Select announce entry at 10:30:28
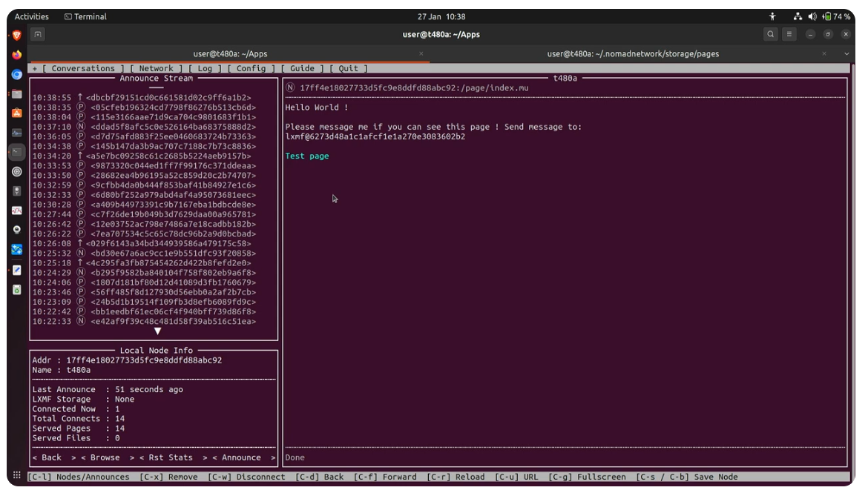868x493 pixels. pyautogui.click(x=144, y=205)
